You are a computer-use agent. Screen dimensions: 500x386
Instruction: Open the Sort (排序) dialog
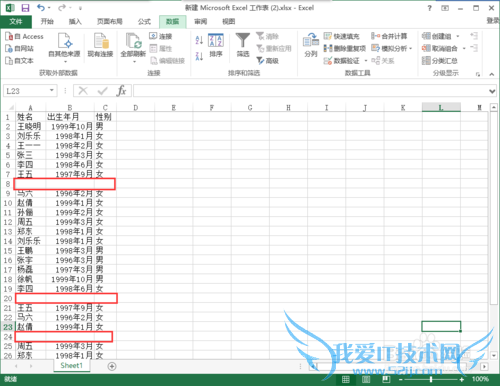coord(216,45)
